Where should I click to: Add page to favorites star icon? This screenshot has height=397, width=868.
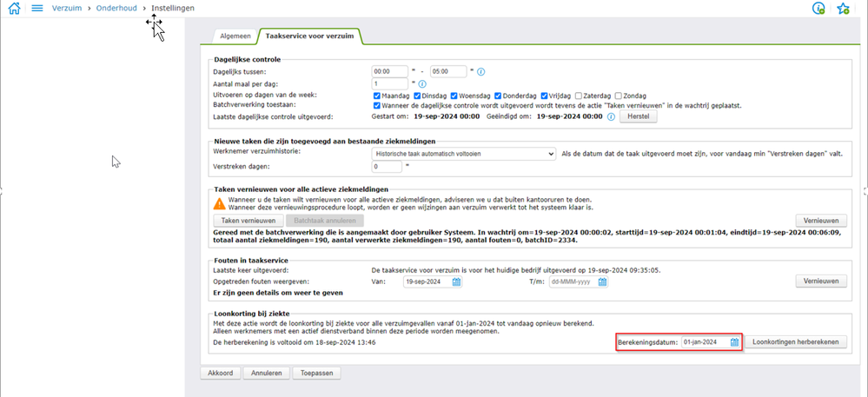(843, 9)
